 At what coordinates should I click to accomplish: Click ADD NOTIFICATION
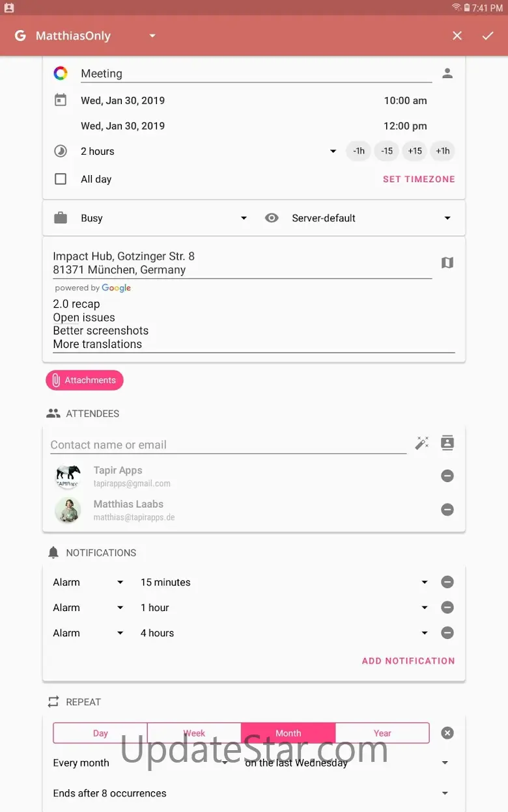click(x=408, y=660)
